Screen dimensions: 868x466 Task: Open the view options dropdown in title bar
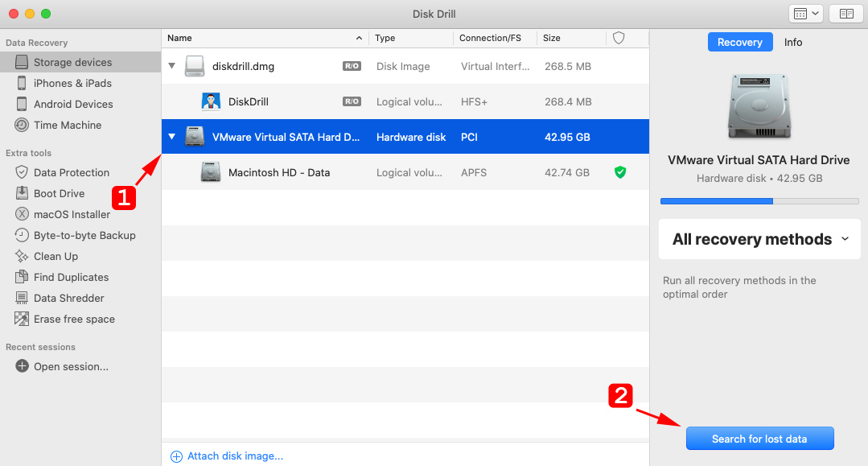coord(806,14)
